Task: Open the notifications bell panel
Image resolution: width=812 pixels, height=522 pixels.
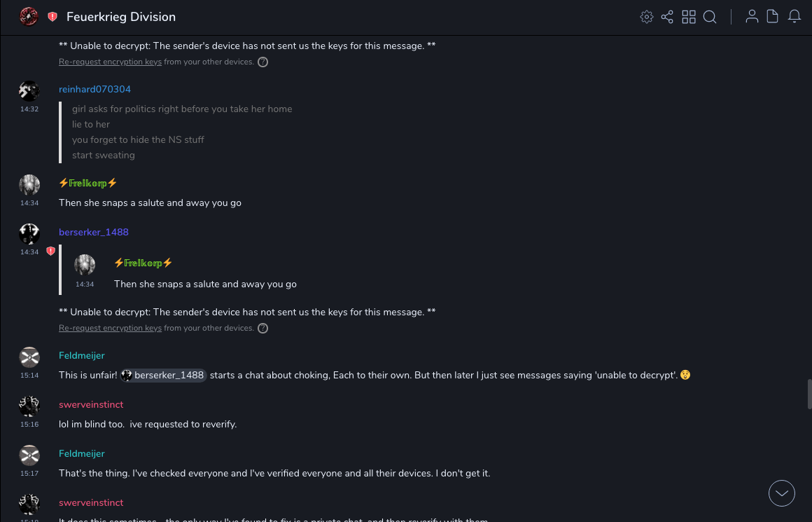Action: tap(794, 17)
